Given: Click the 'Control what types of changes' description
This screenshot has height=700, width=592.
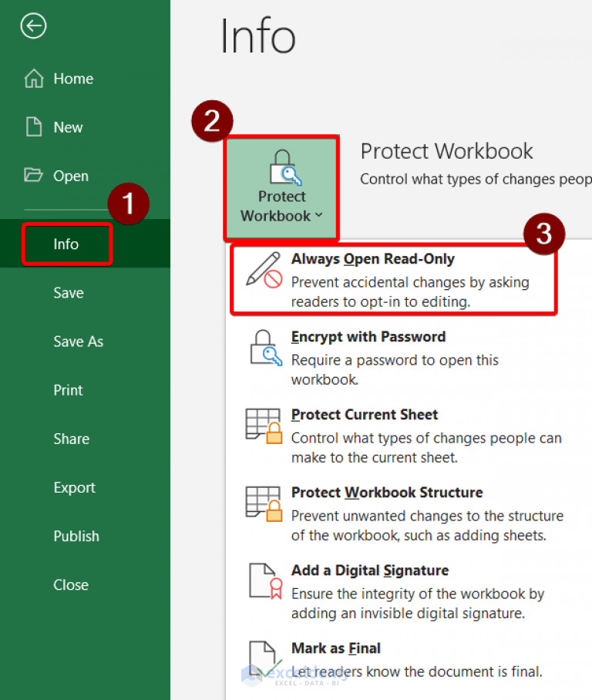Looking at the screenshot, I should point(476,179).
